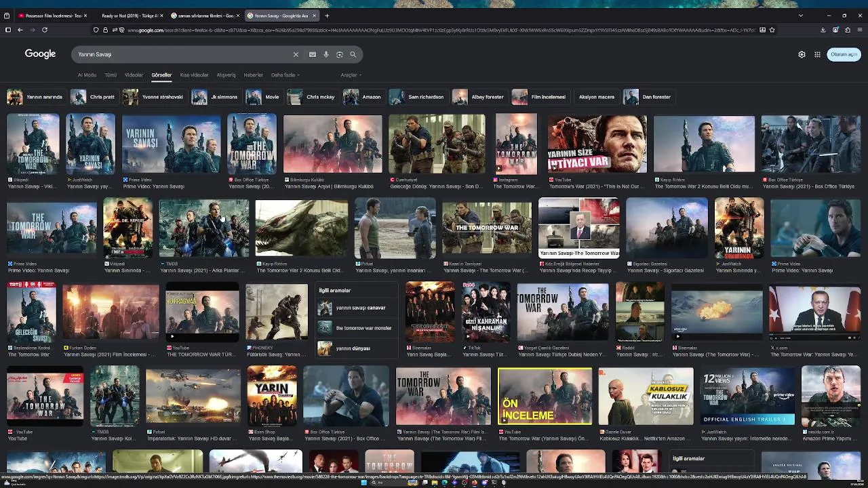868x488 pixels.
Task: Switch to the AI Modu tab
Action: pos(87,75)
